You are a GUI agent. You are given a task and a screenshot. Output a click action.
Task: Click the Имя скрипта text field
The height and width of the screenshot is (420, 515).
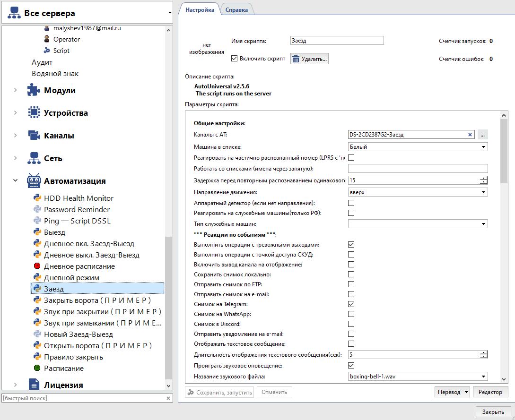(337, 41)
